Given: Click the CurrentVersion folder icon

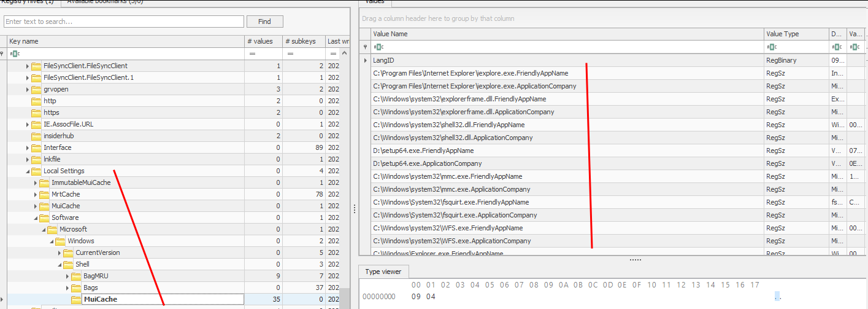Looking at the screenshot, I should point(68,252).
